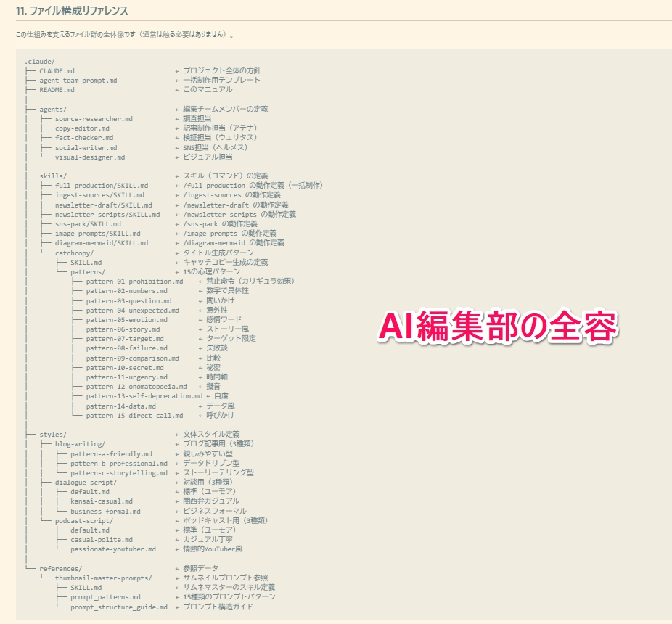Screen dimensions: 672x624
Task: Select "pattern-02-numbers.md" file
Action: (126, 290)
